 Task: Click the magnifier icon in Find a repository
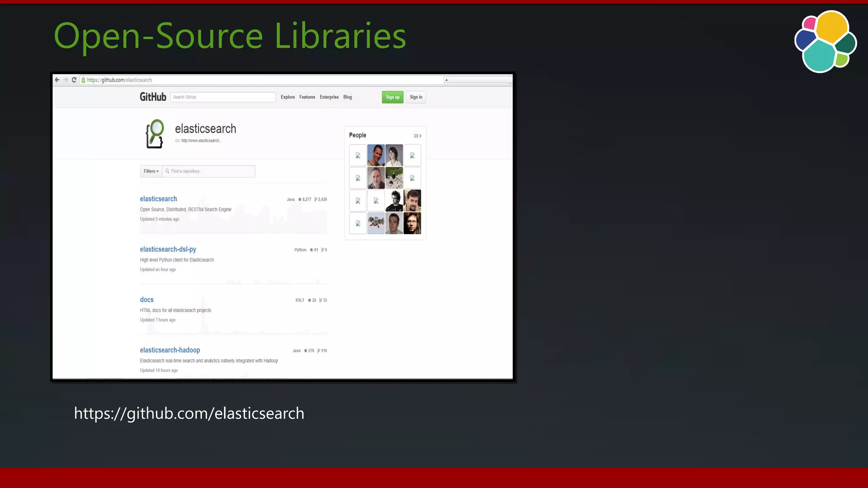click(x=167, y=171)
